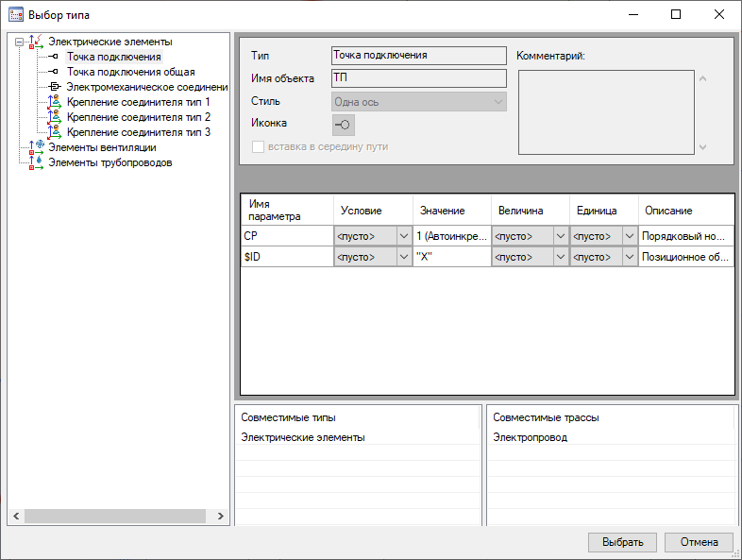This screenshot has height=560, width=742.
Task: Toggle the вставка в середину пути checkbox
Action: [x=258, y=146]
